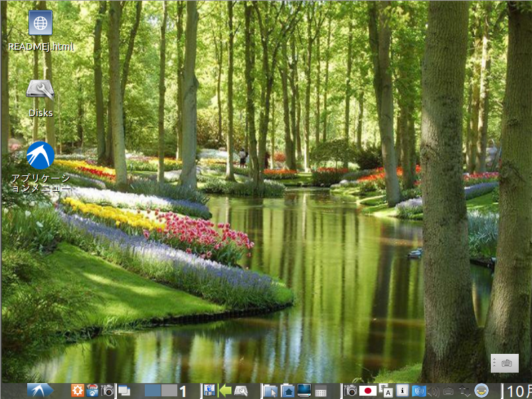This screenshot has height=399, width=532.
Task: Switch to the first blue workspace in pager
Action: pyautogui.click(x=153, y=391)
